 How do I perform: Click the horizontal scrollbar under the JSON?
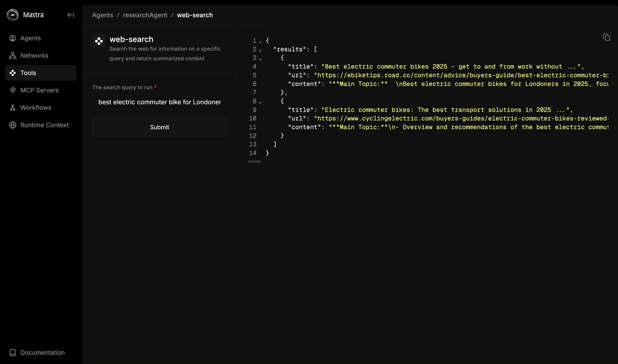254,162
